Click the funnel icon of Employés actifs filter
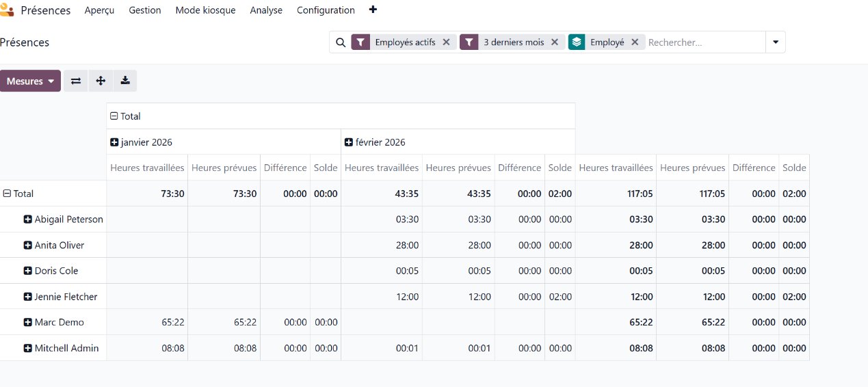868x387 pixels. (360, 42)
